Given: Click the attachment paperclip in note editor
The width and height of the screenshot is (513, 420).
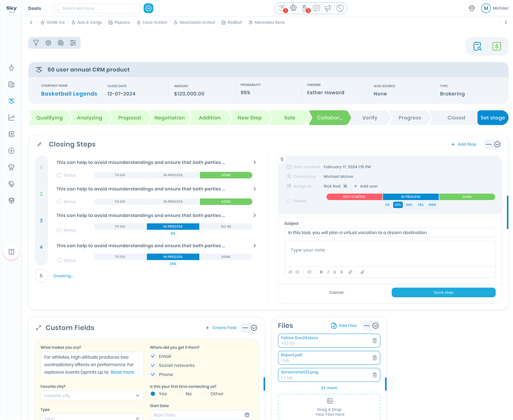Looking at the screenshot, I should (362, 272).
